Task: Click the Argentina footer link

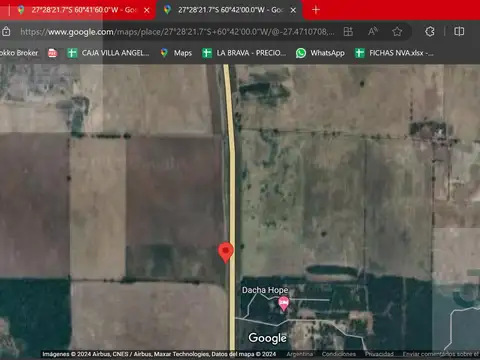Action: pyautogui.click(x=300, y=354)
